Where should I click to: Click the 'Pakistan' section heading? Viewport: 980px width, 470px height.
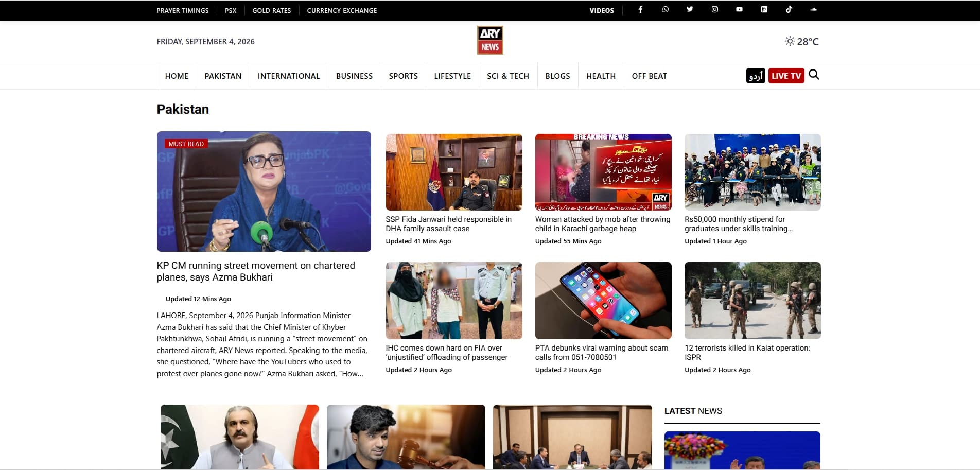(183, 109)
